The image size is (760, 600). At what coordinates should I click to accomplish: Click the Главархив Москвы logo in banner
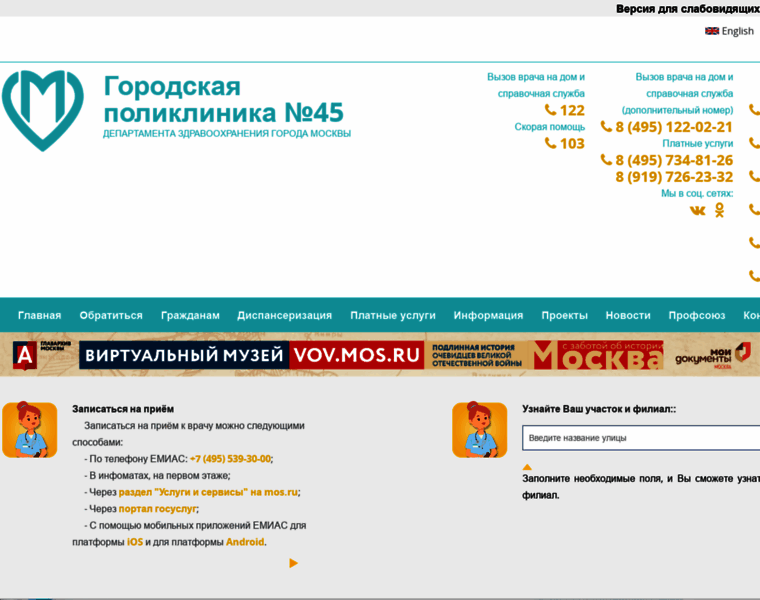click(42, 355)
